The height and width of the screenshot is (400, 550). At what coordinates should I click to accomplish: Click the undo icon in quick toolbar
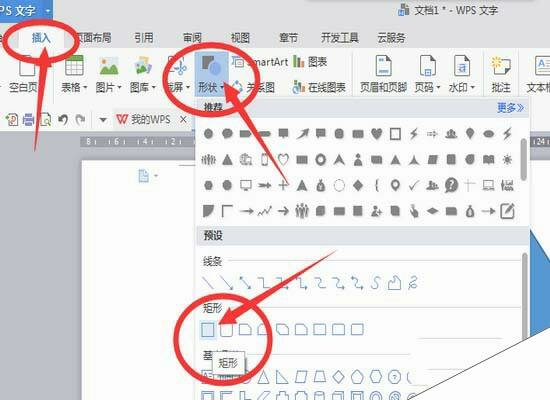coord(63,120)
